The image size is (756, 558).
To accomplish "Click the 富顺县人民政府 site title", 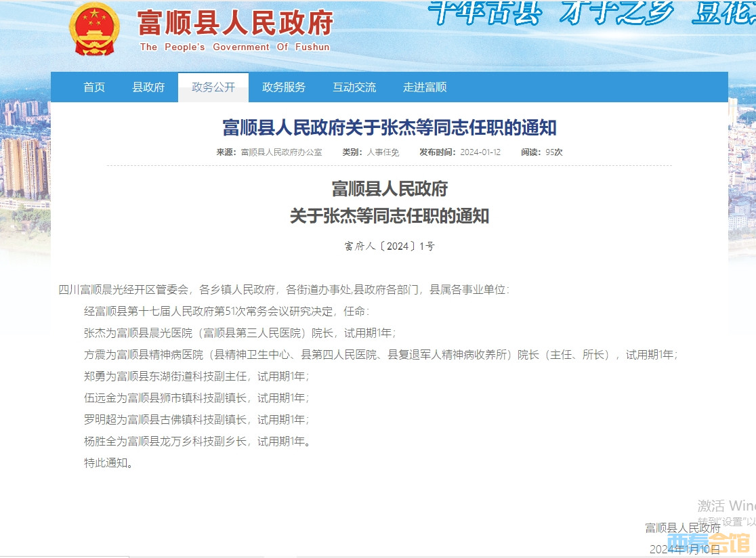I will click(235, 24).
